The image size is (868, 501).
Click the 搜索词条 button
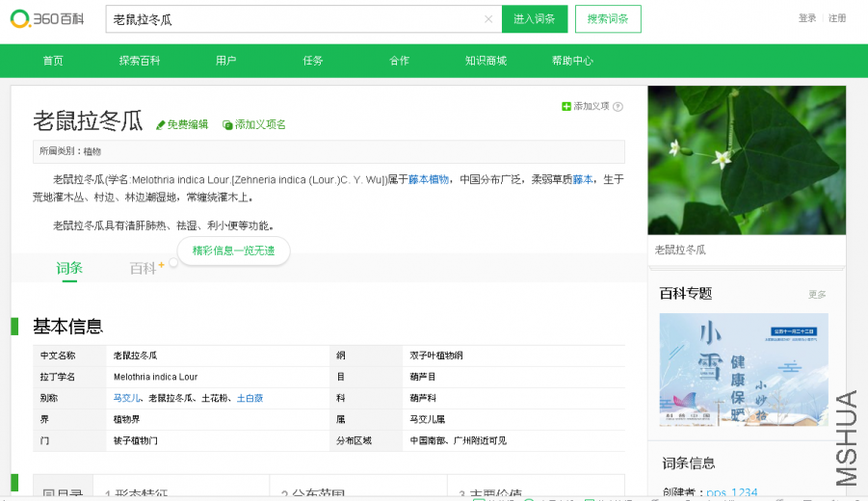pyautogui.click(x=608, y=19)
